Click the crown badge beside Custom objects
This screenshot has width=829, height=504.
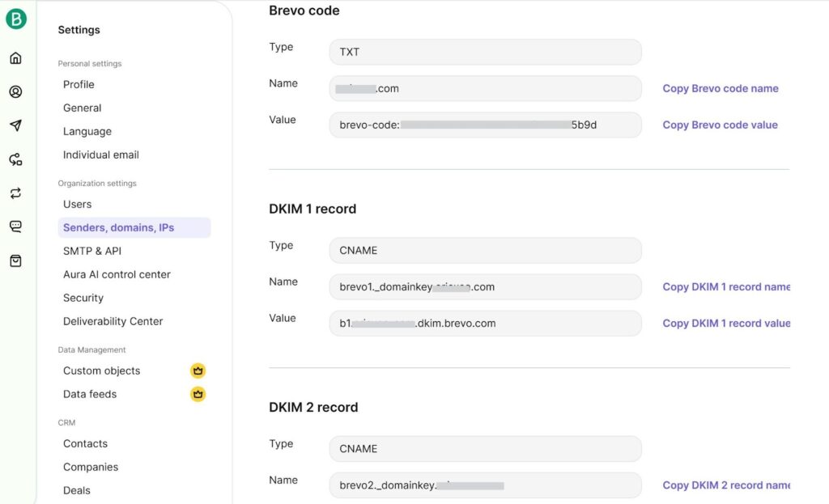198,371
